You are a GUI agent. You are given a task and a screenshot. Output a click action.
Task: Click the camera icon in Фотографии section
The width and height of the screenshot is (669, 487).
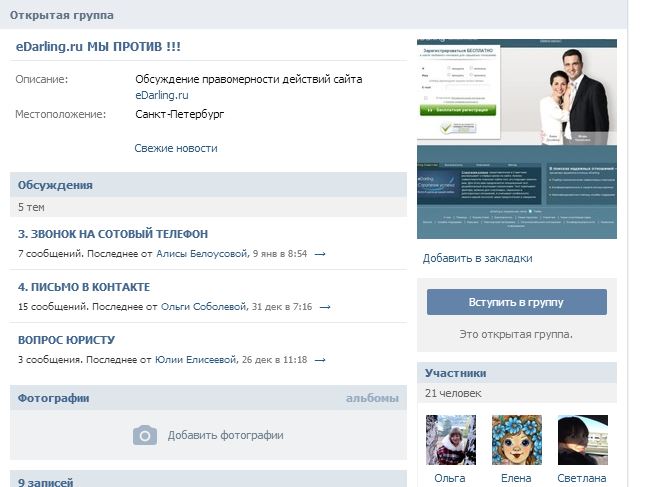145,435
